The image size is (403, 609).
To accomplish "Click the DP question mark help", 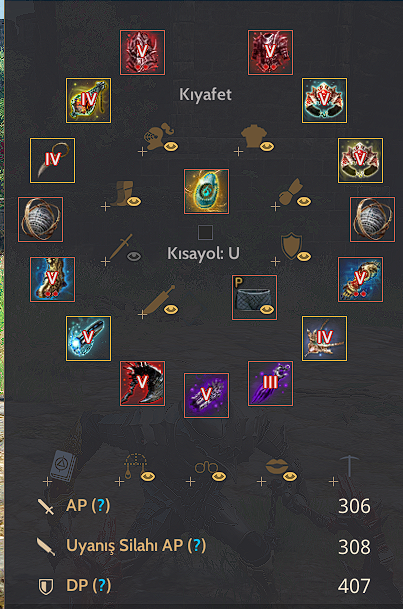I will (x=101, y=585).
